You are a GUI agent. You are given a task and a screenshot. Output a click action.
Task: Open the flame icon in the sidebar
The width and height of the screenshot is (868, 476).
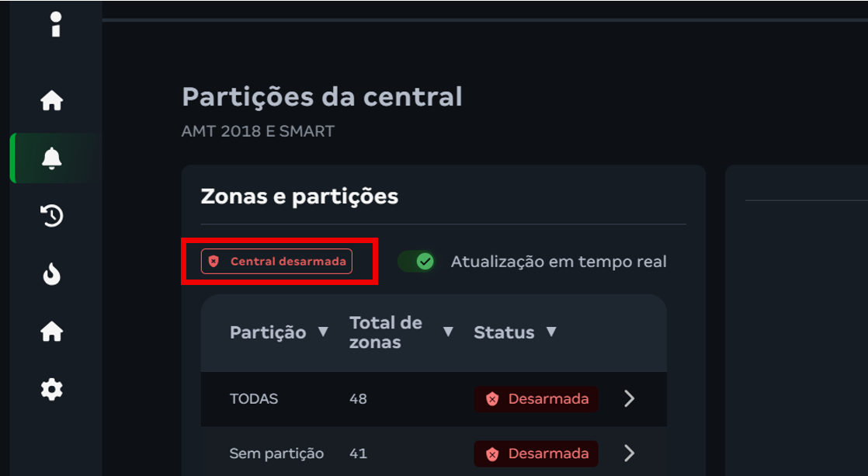[52, 274]
